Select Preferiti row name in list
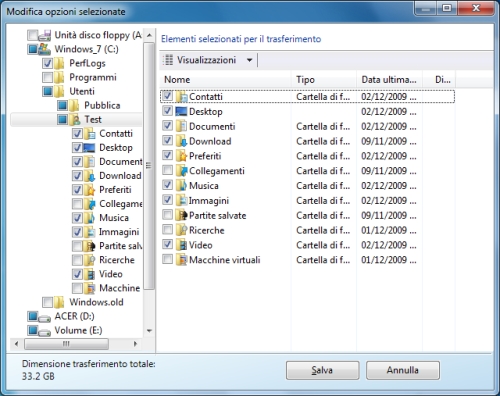Screen dimensions: 500x396 point(205,156)
